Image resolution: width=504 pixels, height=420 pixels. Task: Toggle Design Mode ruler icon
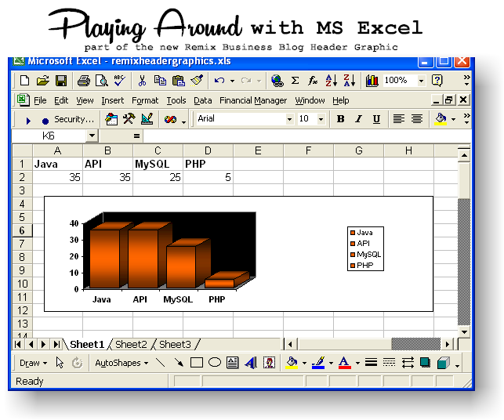(x=147, y=119)
